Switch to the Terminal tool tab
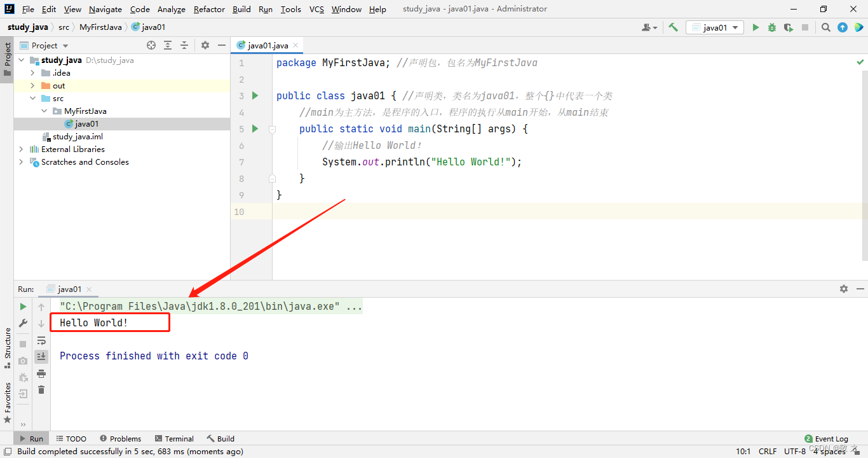Screen dimensions: 868x458 pos(173,438)
